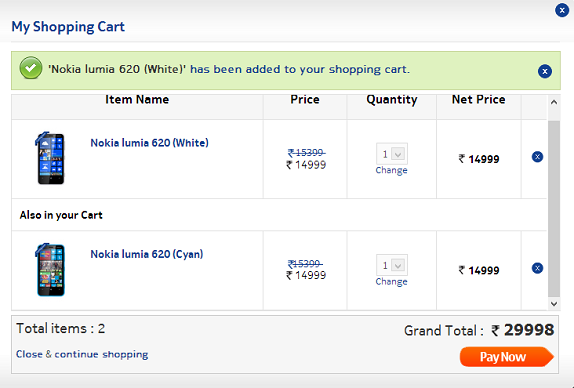
Task: Click the green checkmark success icon
Action: point(31,68)
